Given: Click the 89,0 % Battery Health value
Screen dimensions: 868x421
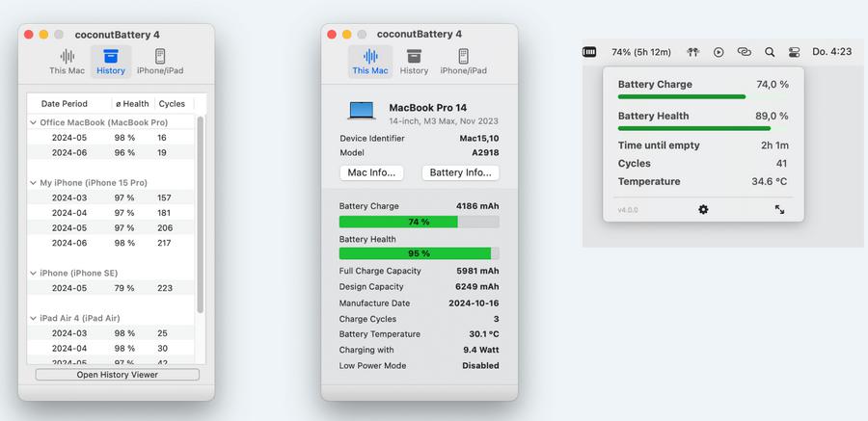Looking at the screenshot, I should pyautogui.click(x=773, y=117).
